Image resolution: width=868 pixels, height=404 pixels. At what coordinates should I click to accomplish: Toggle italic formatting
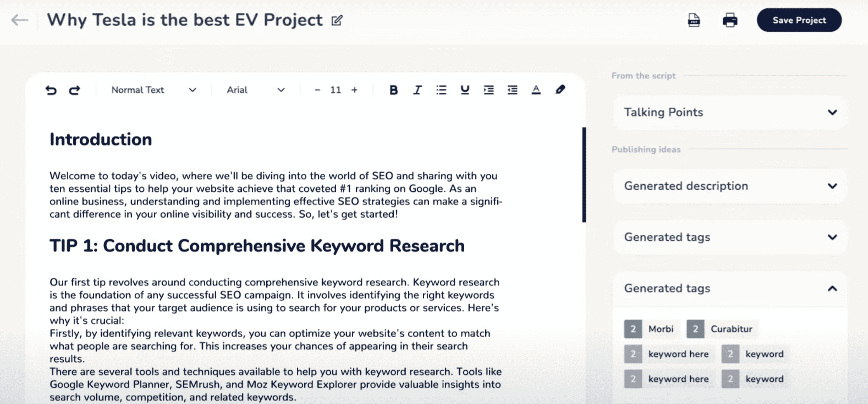pos(417,90)
